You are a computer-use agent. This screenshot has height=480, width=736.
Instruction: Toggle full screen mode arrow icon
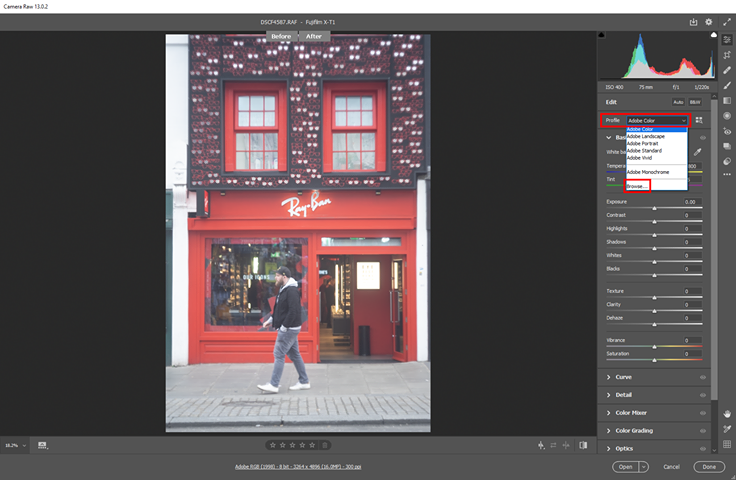point(727,22)
